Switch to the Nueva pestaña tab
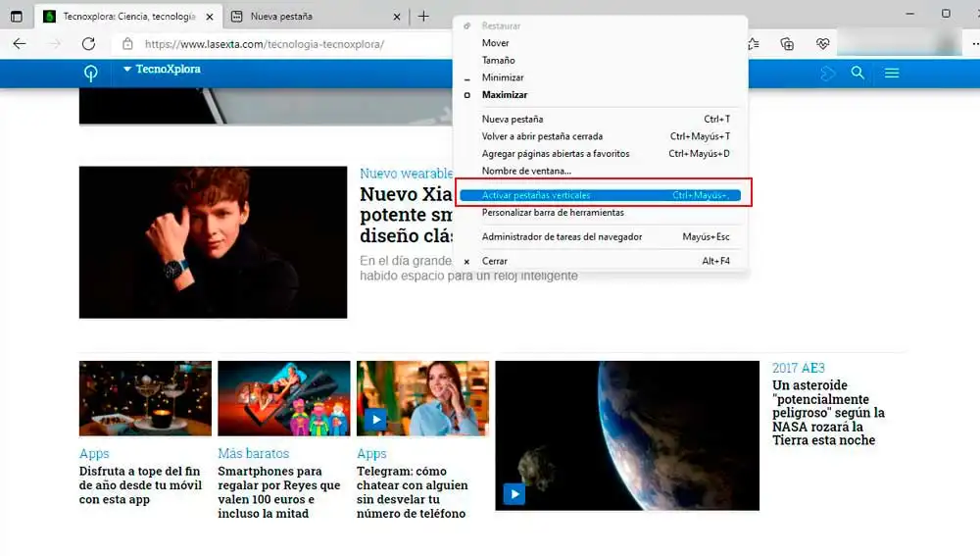 (x=316, y=17)
